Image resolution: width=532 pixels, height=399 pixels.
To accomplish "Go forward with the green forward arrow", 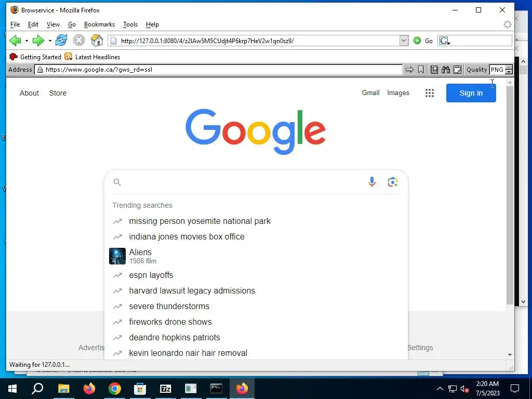I will (x=38, y=41).
